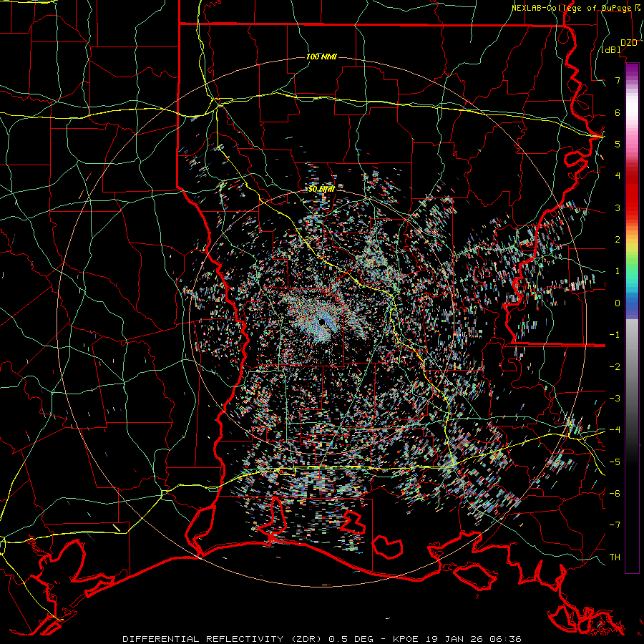
Task: Click the -4 dB value on the color scale
Action: coord(615,430)
